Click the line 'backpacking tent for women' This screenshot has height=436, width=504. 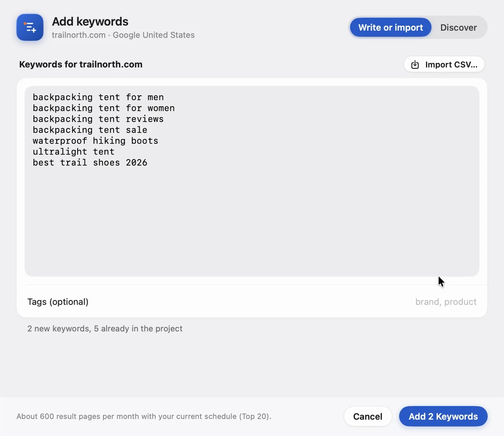[104, 108]
